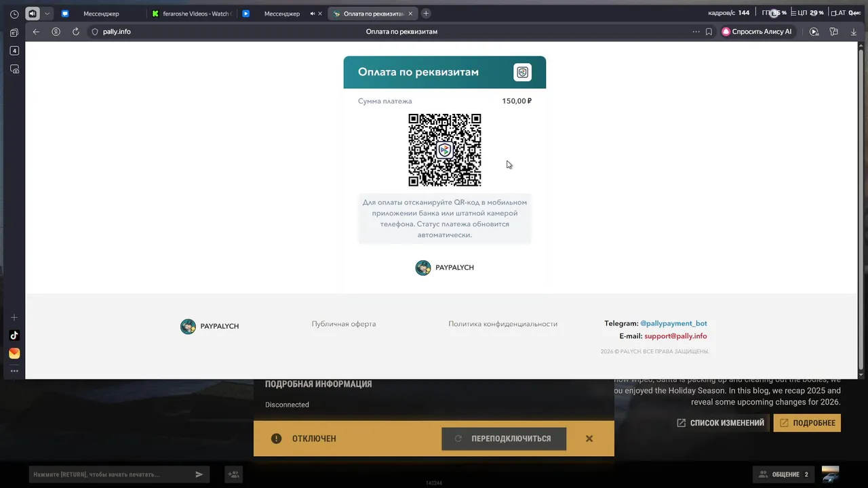
Task: Open three-dots page menu in address bar
Action: coord(696,32)
